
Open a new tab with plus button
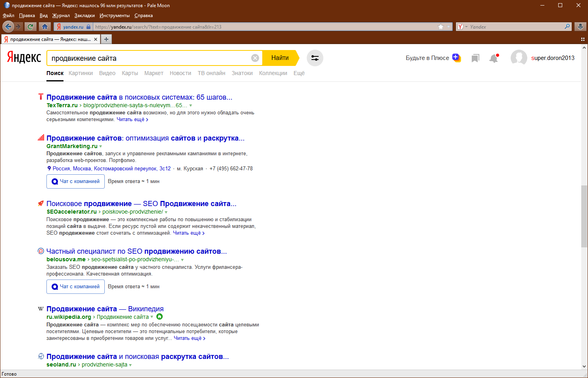tap(106, 39)
